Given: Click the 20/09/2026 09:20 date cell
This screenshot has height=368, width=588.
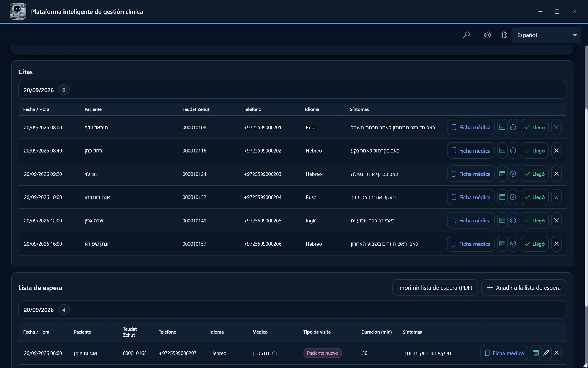Looking at the screenshot, I should pos(43,174).
